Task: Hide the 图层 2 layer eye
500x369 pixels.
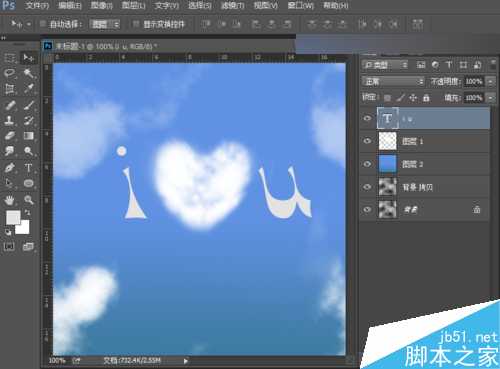Action: [367, 164]
